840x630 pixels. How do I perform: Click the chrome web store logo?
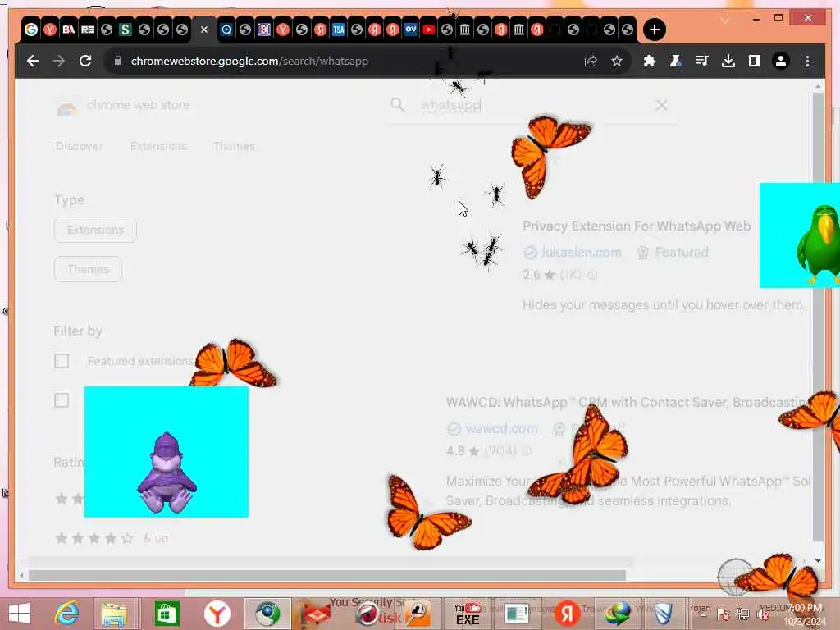(x=123, y=106)
